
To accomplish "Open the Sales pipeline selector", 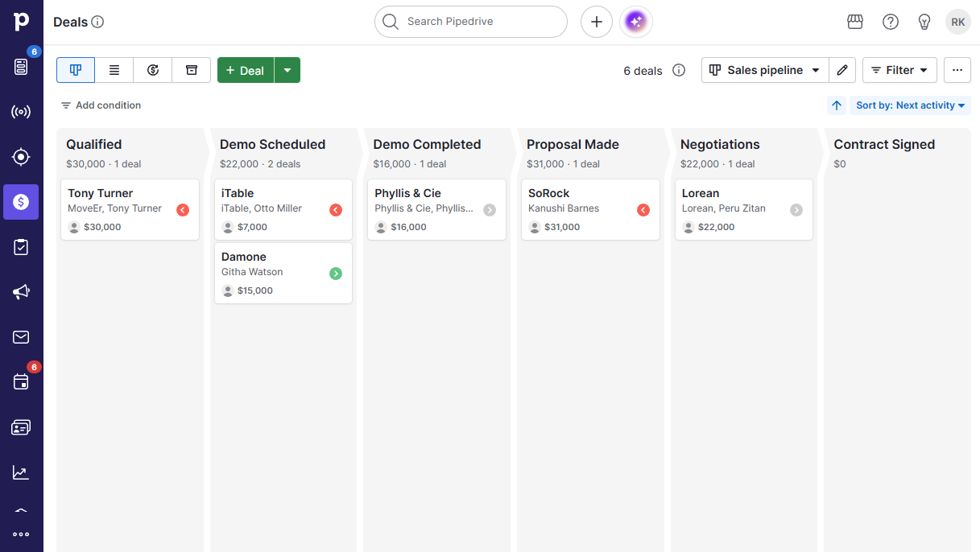I will tap(763, 70).
